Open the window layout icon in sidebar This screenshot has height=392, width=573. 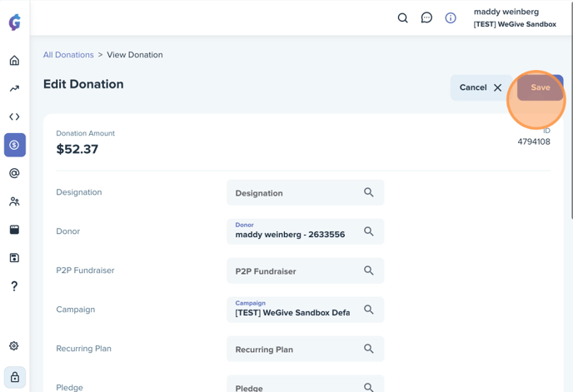coord(14,230)
